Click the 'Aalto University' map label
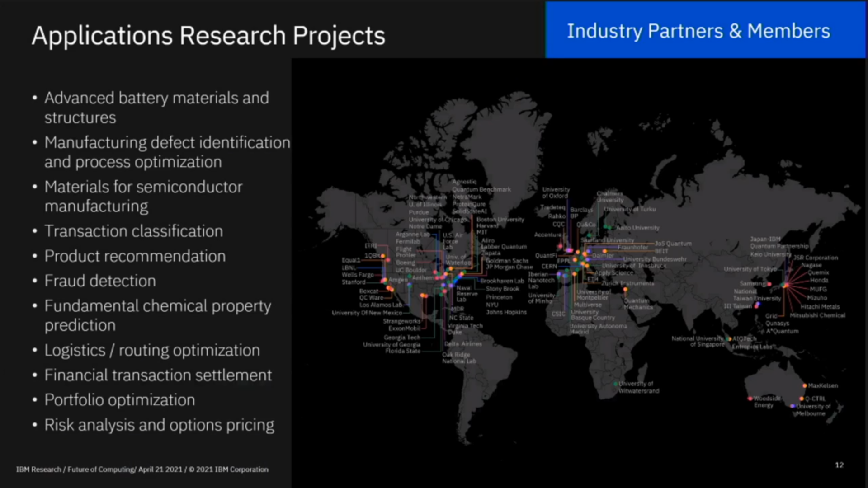868x488 pixels. pos(638,228)
